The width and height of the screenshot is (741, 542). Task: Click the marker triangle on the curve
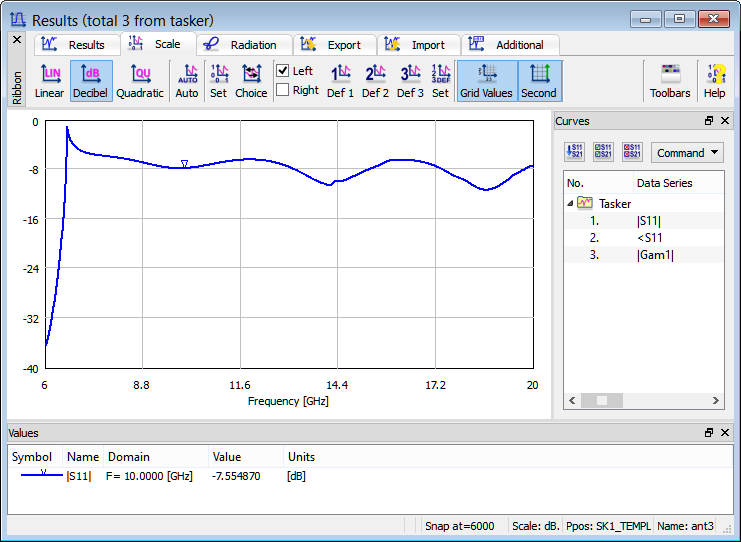pyautogui.click(x=184, y=164)
